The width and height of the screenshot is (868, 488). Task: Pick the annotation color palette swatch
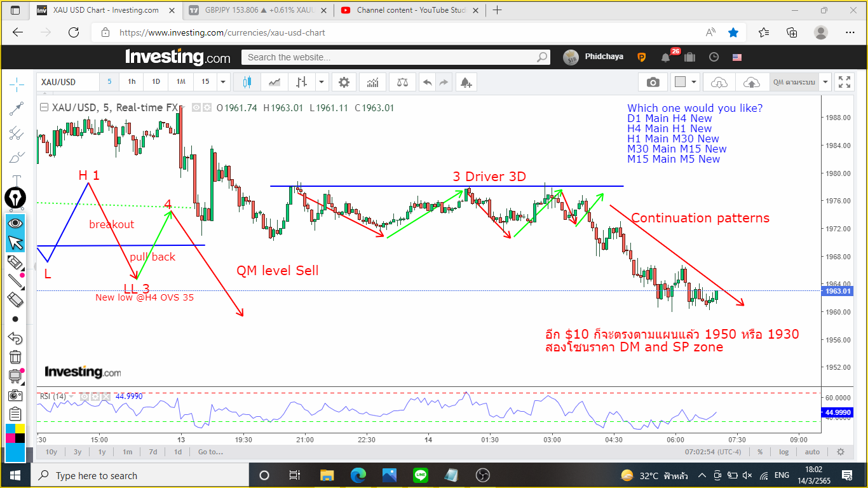(x=15, y=434)
